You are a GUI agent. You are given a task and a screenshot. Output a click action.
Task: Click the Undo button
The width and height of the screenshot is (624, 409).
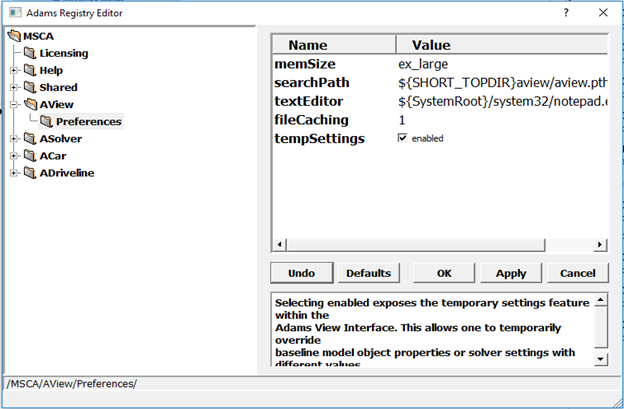pyautogui.click(x=302, y=273)
